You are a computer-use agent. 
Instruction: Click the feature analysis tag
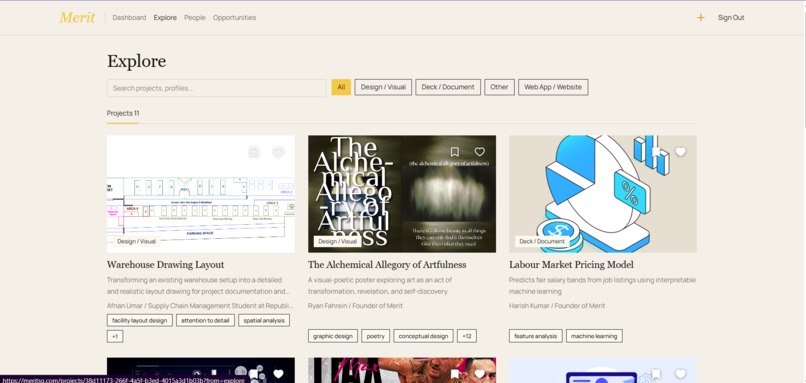(536, 336)
